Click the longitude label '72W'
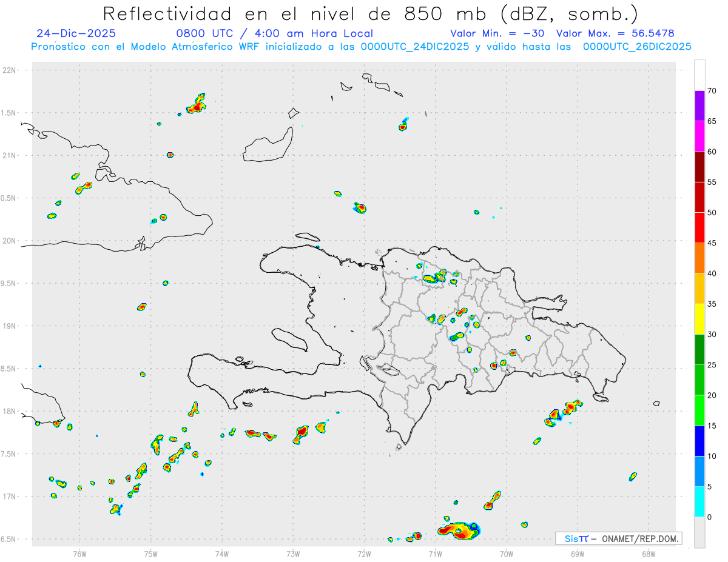This screenshot has height=562, width=728. pos(364,553)
